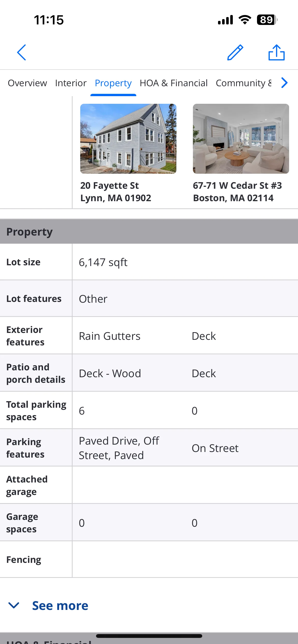The image size is (298, 644).
Task: Tap See more to show additional property rows
Action: (60, 606)
